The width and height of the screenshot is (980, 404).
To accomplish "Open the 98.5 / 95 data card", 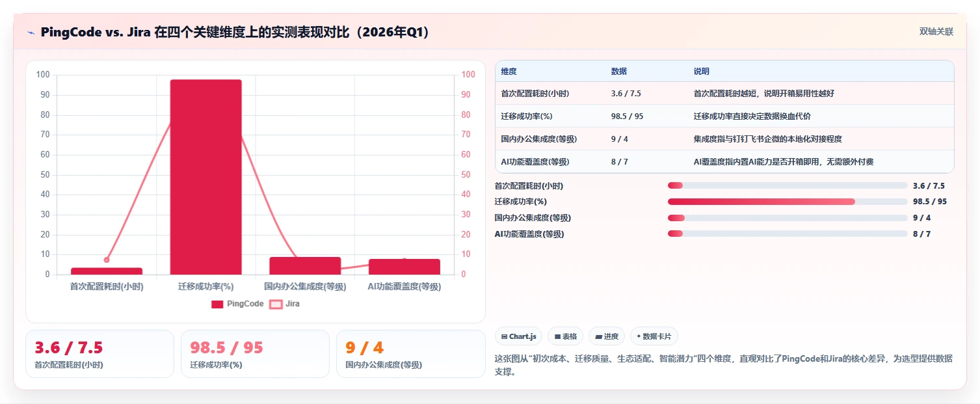I will point(256,354).
